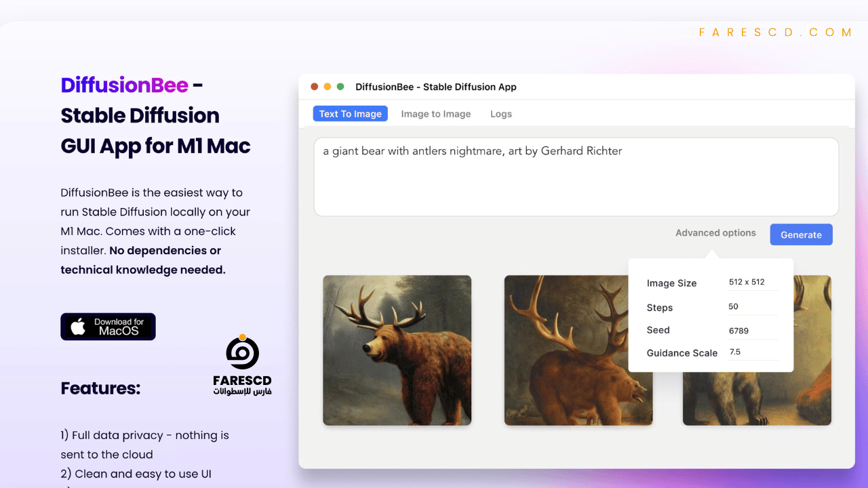868x488 pixels.
Task: Switch to the Text To Image tab
Action: 350,114
